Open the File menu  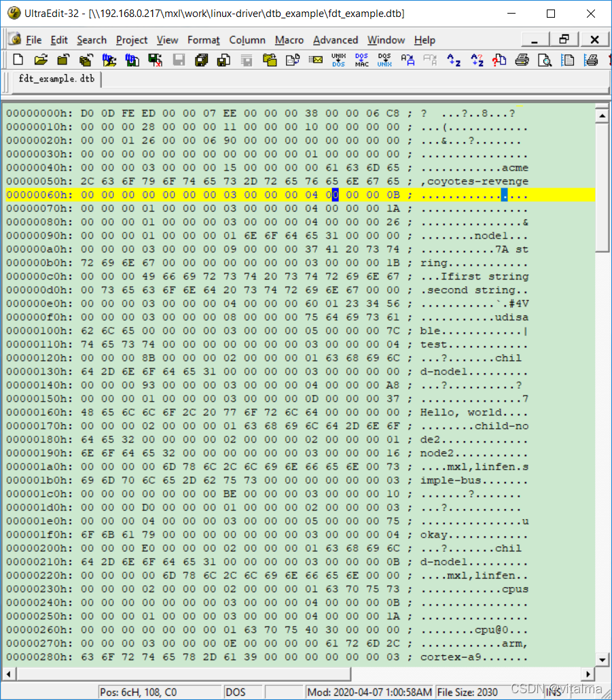pos(34,40)
